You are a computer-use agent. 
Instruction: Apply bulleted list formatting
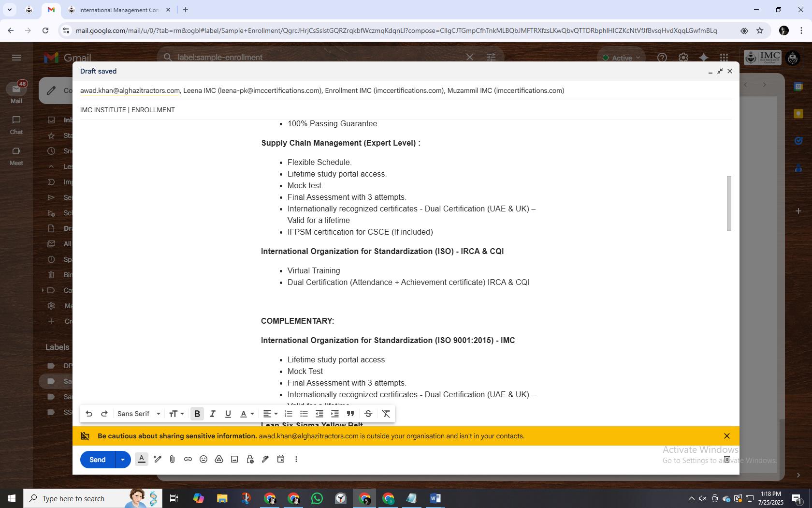tap(304, 414)
